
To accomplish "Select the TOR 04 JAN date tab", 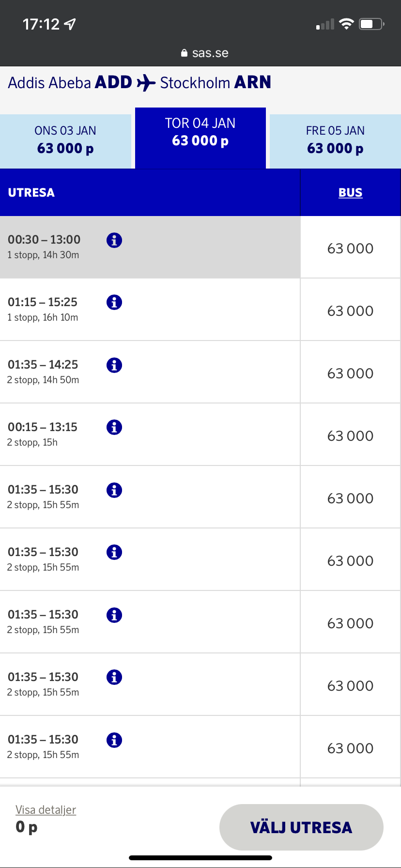I will [200, 138].
